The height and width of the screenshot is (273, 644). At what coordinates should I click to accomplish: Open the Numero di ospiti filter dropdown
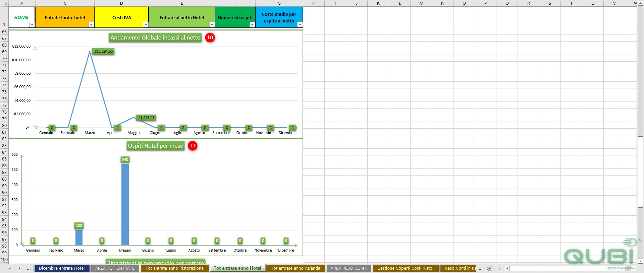click(252, 24)
